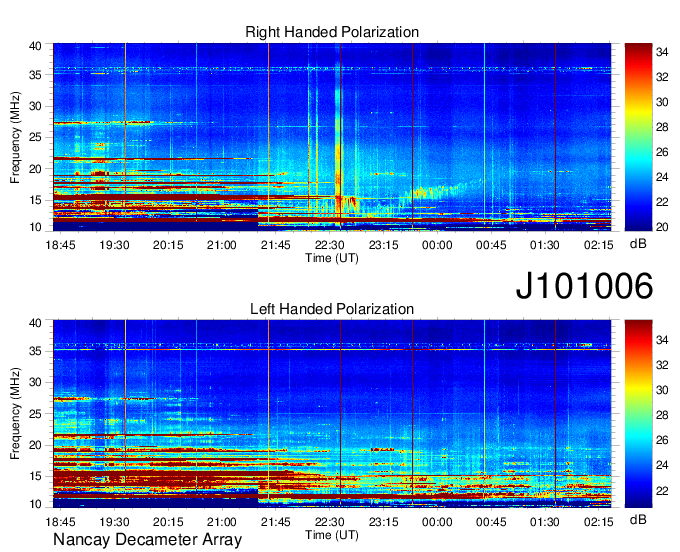Select 40 MHz frequency tick on Left Handed plot
The image size is (680, 552).
[x=35, y=323]
